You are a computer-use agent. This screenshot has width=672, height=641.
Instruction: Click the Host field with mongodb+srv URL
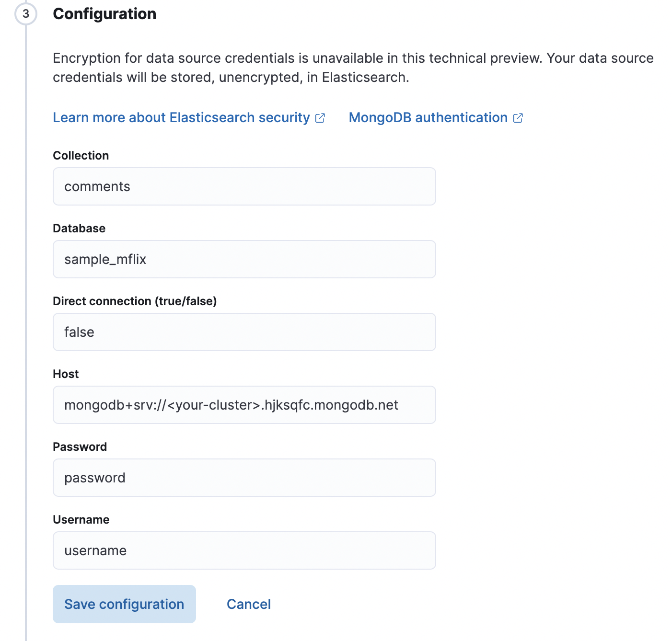coord(243,405)
